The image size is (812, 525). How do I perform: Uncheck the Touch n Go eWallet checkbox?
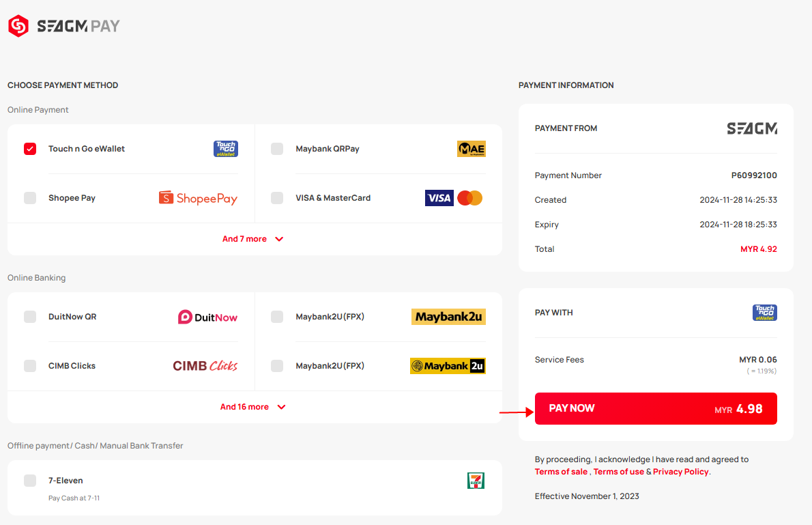coord(30,149)
